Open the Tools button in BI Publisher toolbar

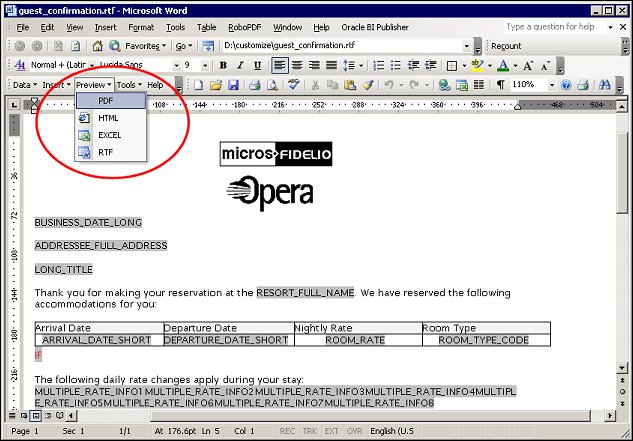129,85
